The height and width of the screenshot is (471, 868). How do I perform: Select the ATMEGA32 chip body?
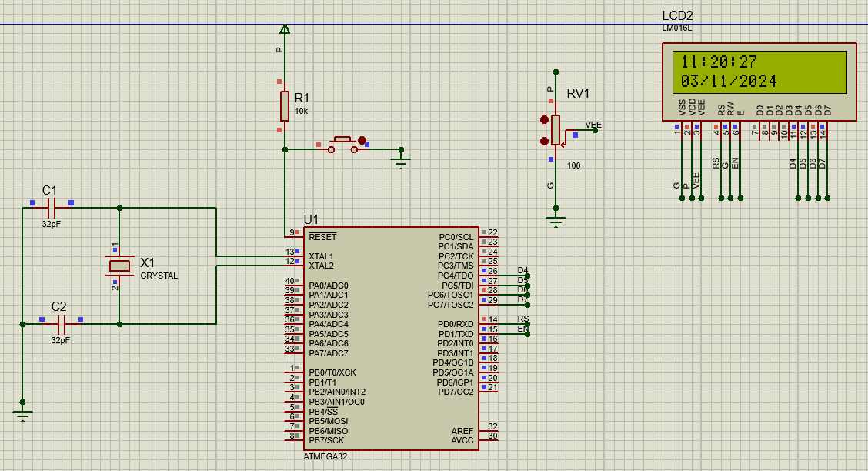tap(391, 339)
